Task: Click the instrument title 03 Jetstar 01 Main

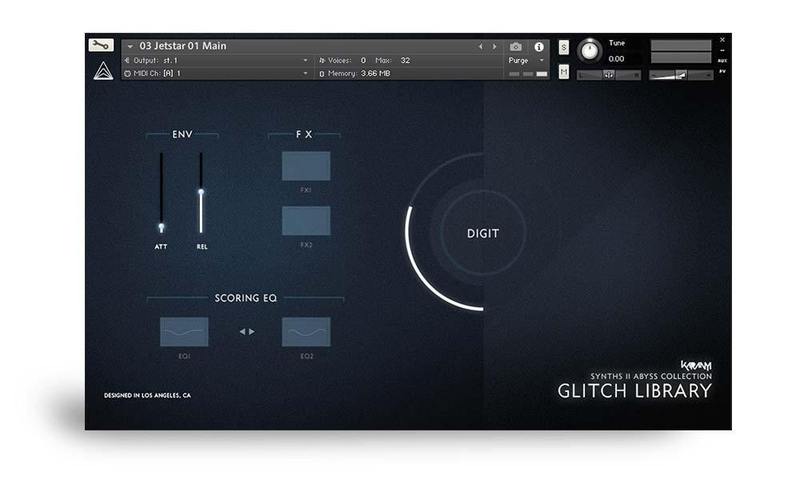Action: [183, 46]
